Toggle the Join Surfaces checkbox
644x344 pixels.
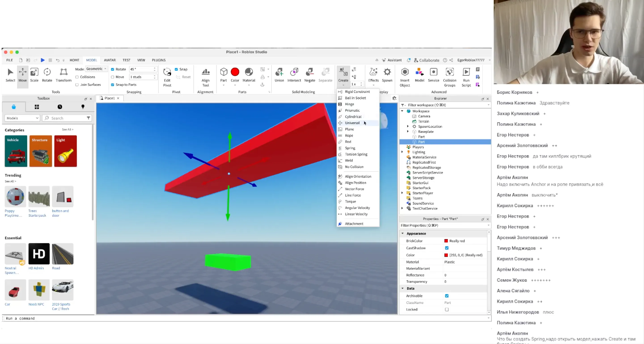coord(77,85)
